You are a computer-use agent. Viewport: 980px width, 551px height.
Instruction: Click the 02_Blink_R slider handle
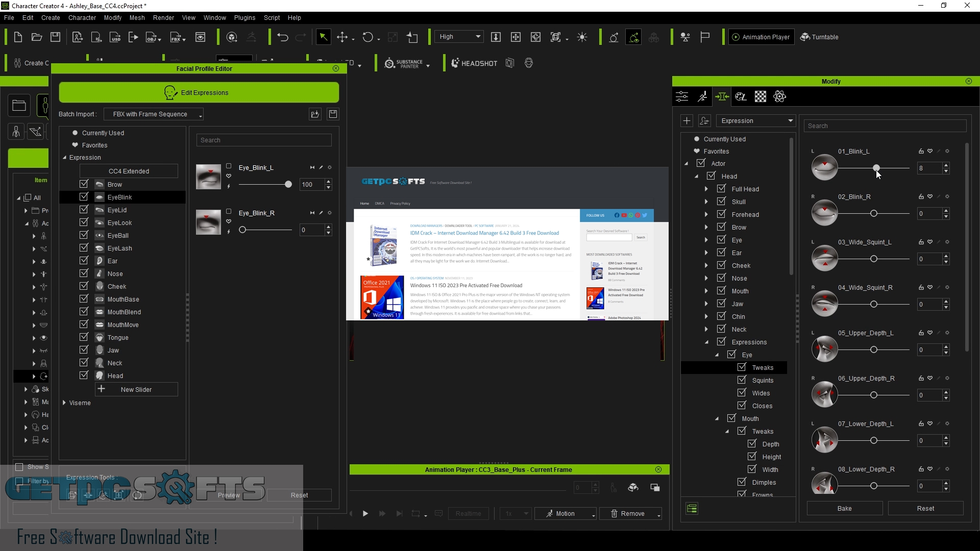(x=874, y=213)
